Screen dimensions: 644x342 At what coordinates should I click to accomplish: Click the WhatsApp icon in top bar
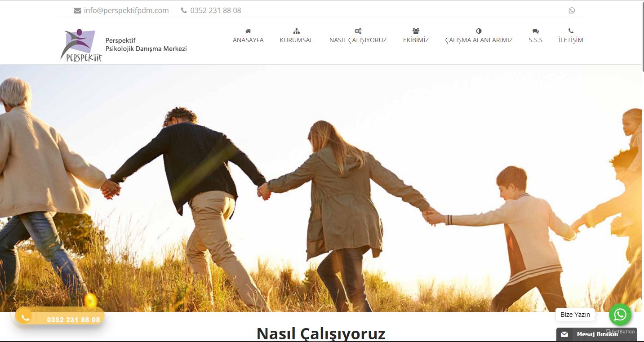point(572,10)
